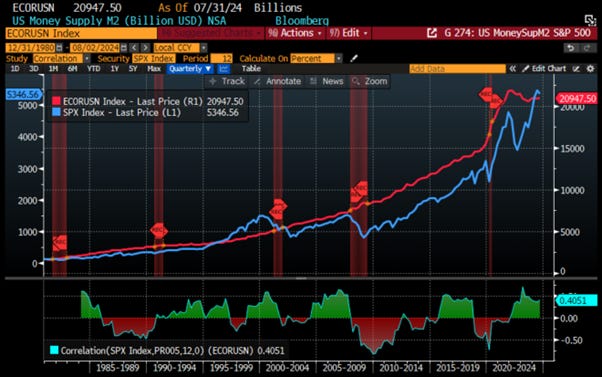Open the pop-out icon beside G 274 title
The height and width of the screenshot is (377, 602).
432,33
